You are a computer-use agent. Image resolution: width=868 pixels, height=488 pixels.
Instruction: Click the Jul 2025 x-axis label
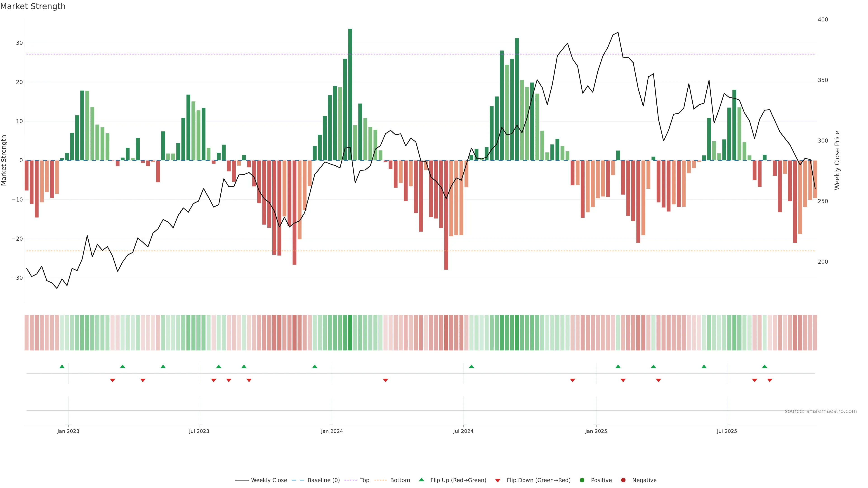(726, 431)
